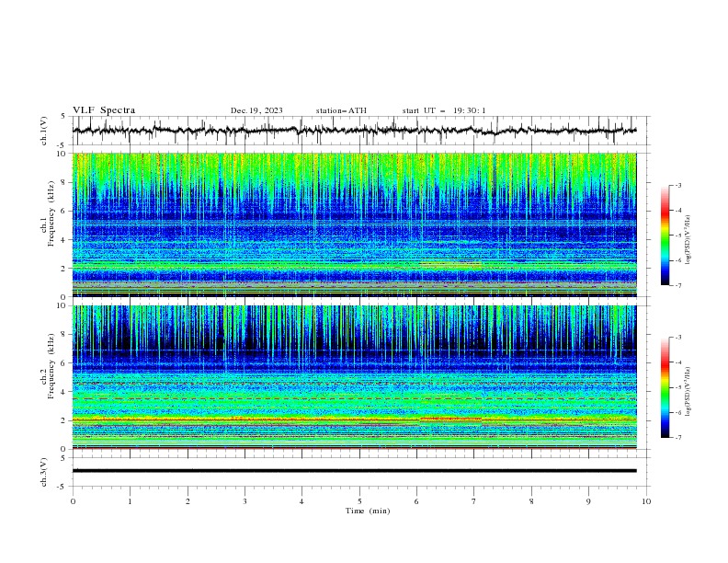Click the 'Time (min)' axis title
The height and width of the screenshot is (563, 728).
pos(368,511)
